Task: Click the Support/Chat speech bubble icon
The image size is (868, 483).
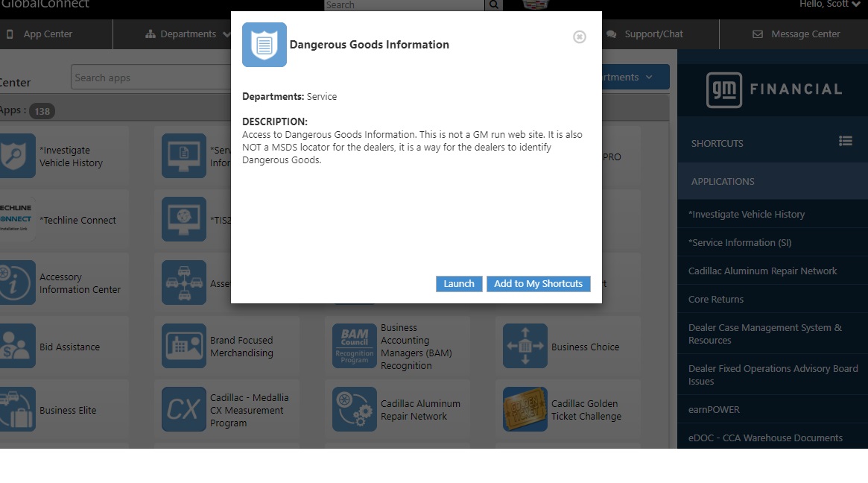Action: click(x=611, y=34)
